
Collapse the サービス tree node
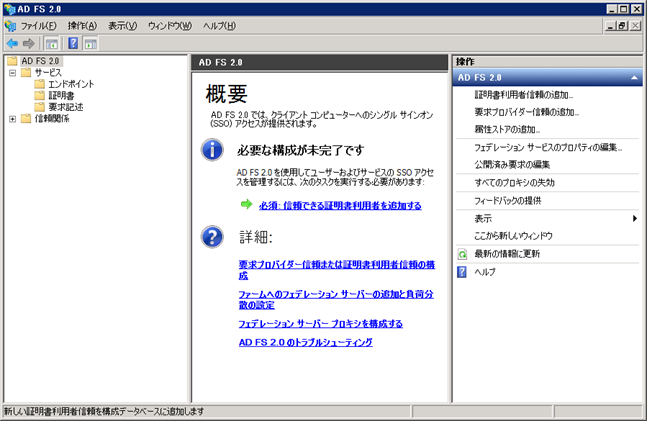pos(12,73)
